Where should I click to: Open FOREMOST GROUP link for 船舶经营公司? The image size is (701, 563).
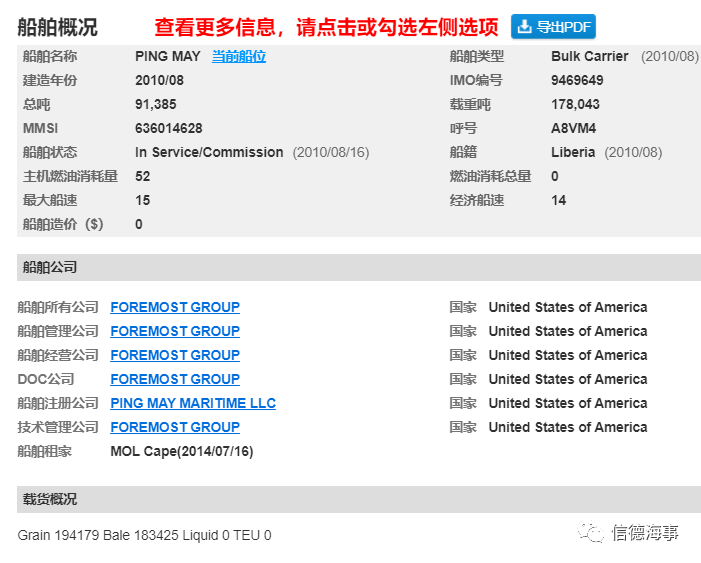coord(175,355)
